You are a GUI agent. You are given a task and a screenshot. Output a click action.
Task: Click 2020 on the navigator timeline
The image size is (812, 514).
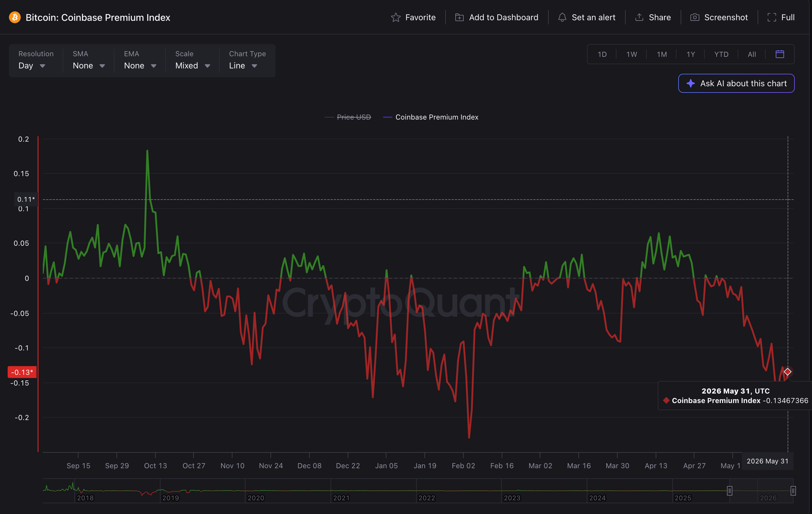256,498
